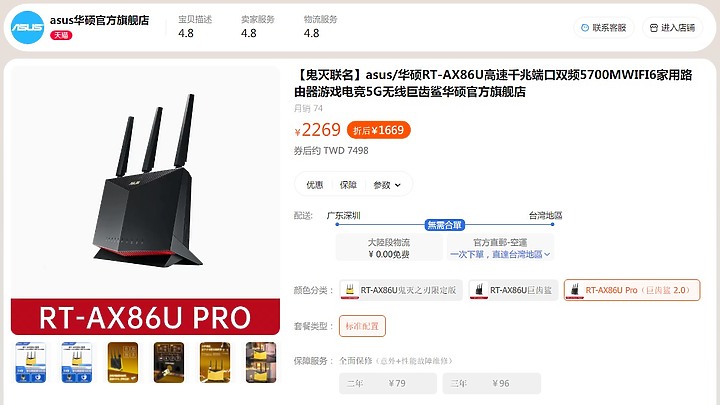Image resolution: width=720 pixels, height=405 pixels.
Task: Open the 优惠 discount tab
Action: click(315, 185)
